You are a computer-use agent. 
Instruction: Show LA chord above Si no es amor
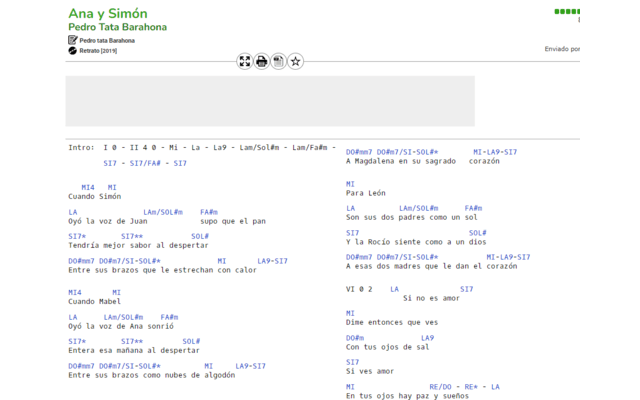pos(394,289)
